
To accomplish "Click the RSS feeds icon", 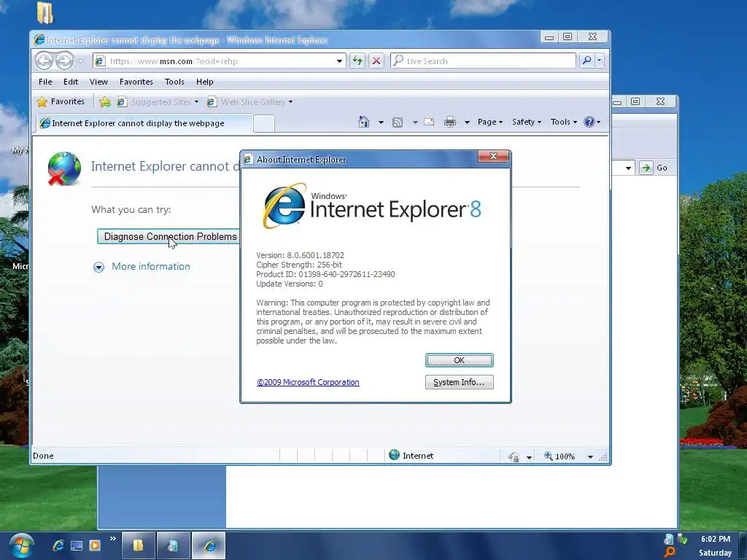I will 398,122.
